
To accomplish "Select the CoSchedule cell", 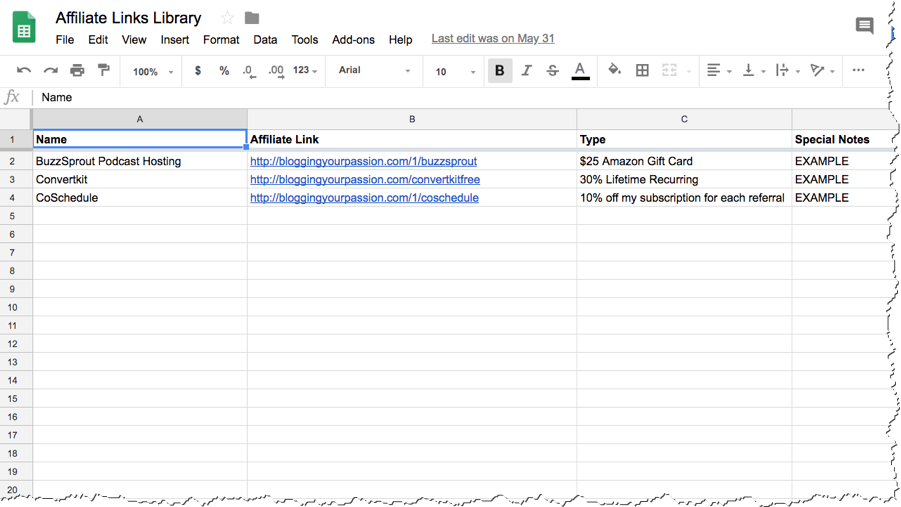I will (140, 198).
